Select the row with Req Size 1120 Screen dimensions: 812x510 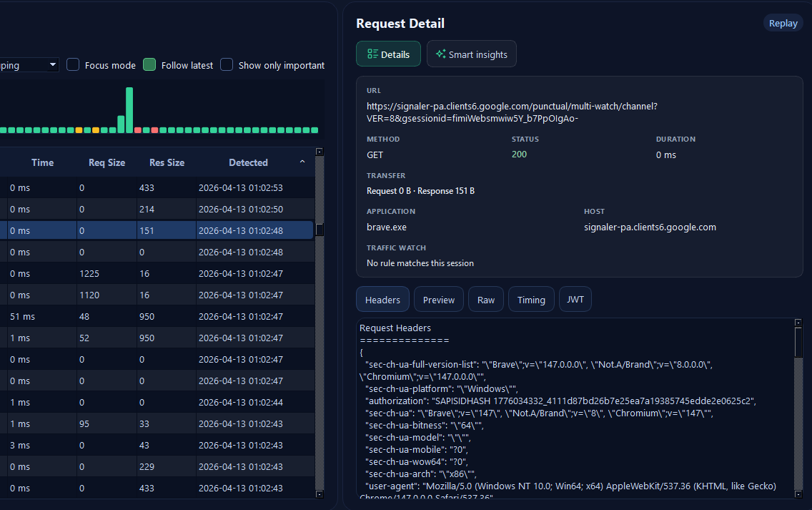pyautogui.click(x=157, y=295)
